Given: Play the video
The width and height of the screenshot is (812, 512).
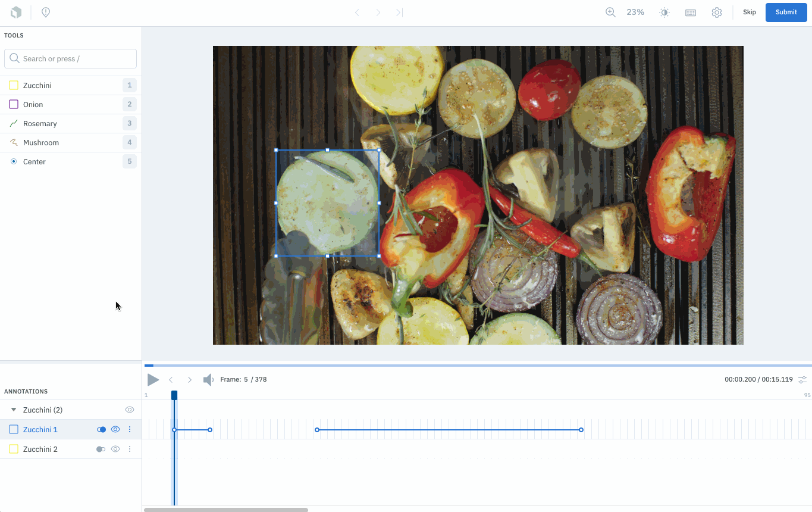Looking at the screenshot, I should [x=153, y=380].
